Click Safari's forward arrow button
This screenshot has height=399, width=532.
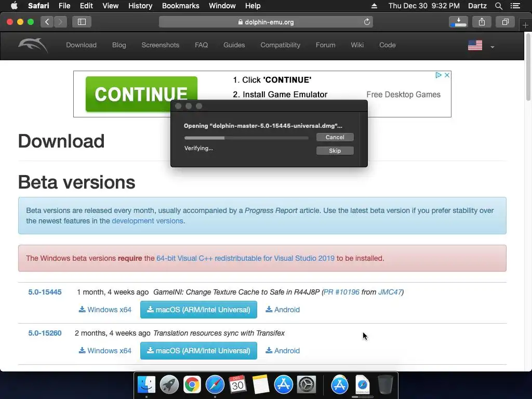point(60,22)
